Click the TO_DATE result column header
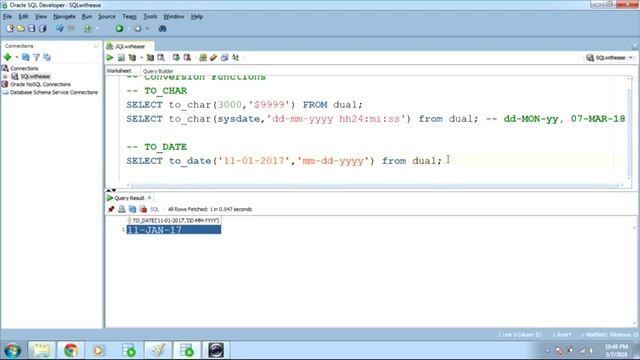640x360 pixels. pyautogui.click(x=174, y=220)
